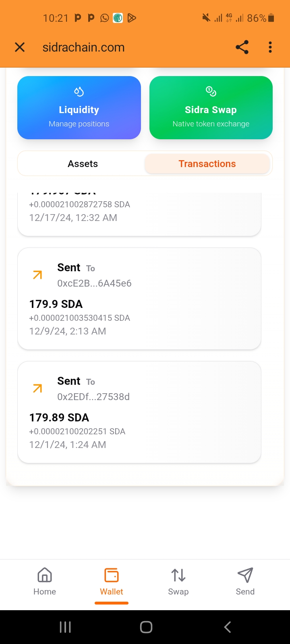290x644 pixels.
Task: Open transaction to 0xcE2B...6A45e6
Action: [139, 299]
